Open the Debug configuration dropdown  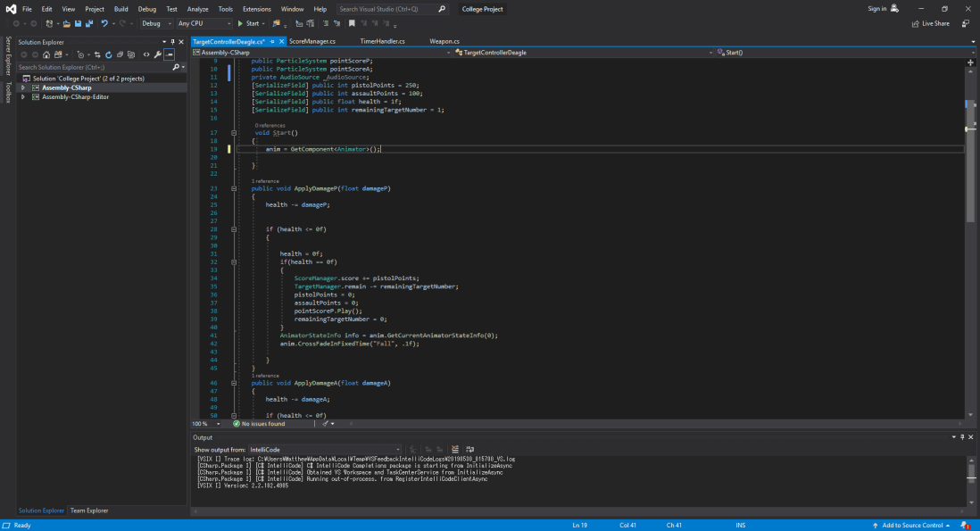(156, 24)
